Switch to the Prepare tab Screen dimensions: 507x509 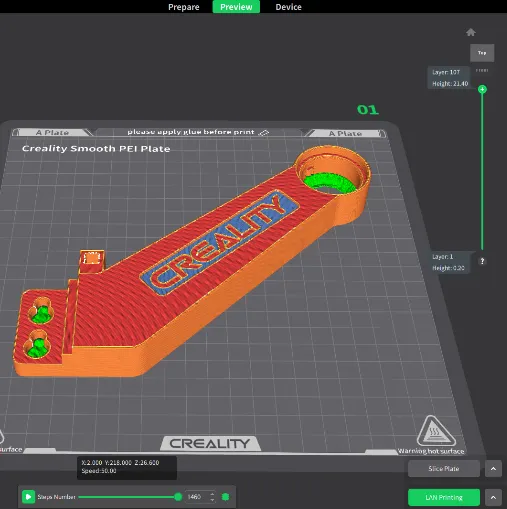pos(184,7)
